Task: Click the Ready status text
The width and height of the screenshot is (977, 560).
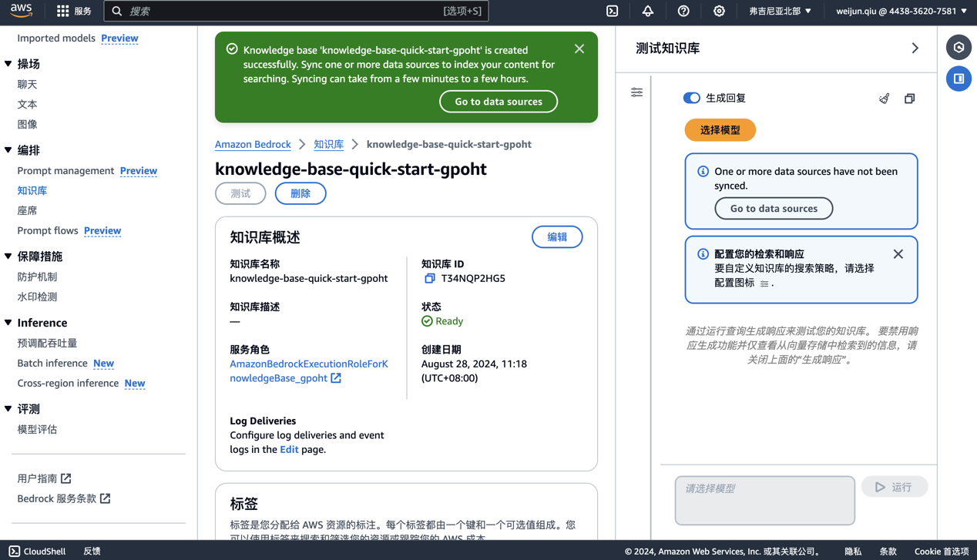Action: [449, 321]
